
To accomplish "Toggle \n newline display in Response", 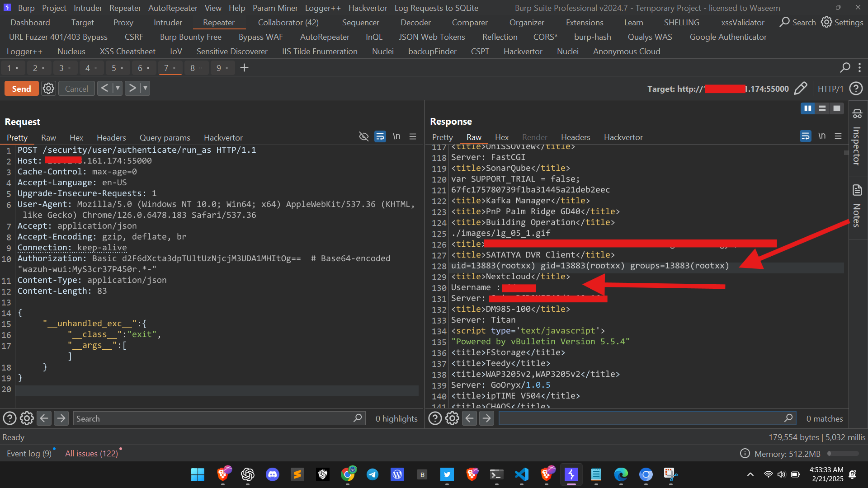I will click(x=822, y=136).
